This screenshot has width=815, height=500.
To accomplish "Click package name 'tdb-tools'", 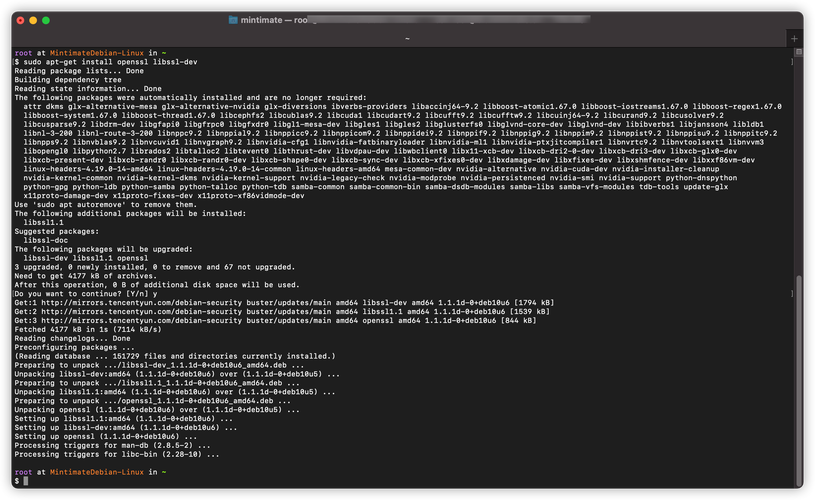I will click(x=659, y=187).
